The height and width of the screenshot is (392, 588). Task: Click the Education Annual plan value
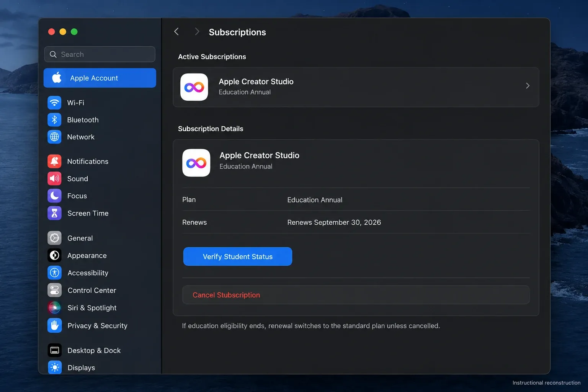(x=315, y=200)
